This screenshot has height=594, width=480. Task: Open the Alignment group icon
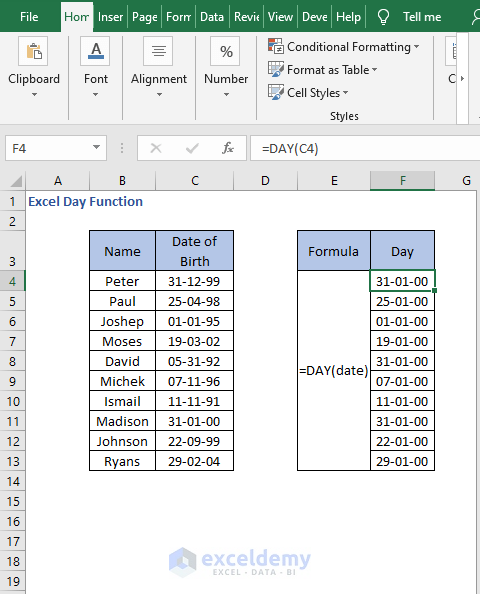(x=158, y=51)
